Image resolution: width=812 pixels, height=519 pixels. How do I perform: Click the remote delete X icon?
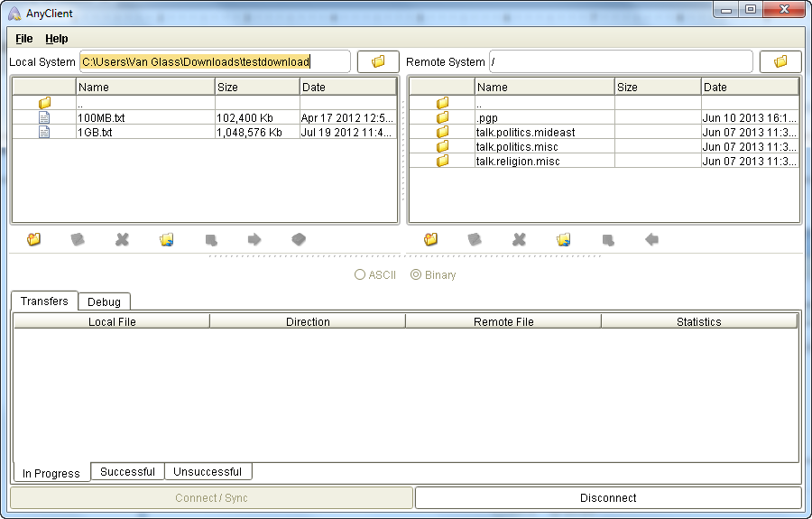pyautogui.click(x=520, y=239)
